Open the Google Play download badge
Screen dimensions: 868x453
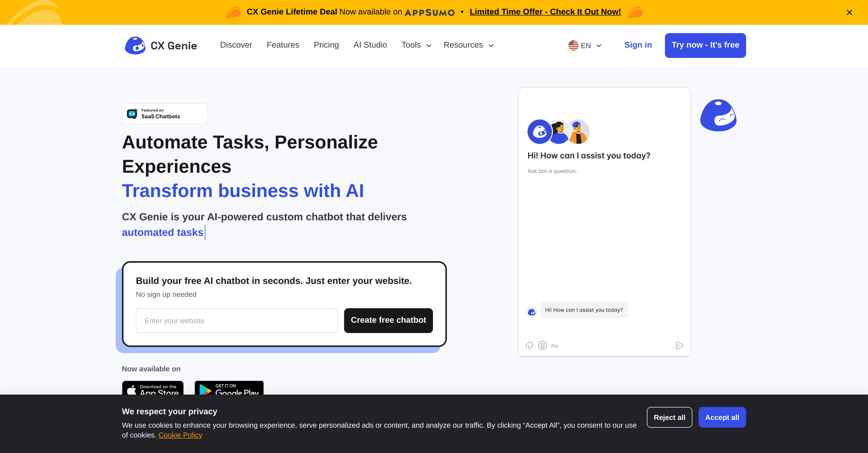pos(229,389)
